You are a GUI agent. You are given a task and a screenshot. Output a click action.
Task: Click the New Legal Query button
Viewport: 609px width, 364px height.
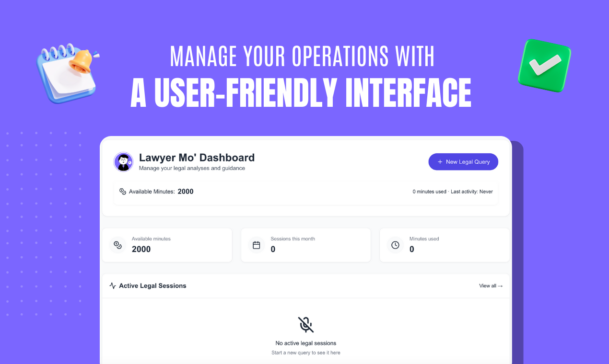click(463, 162)
